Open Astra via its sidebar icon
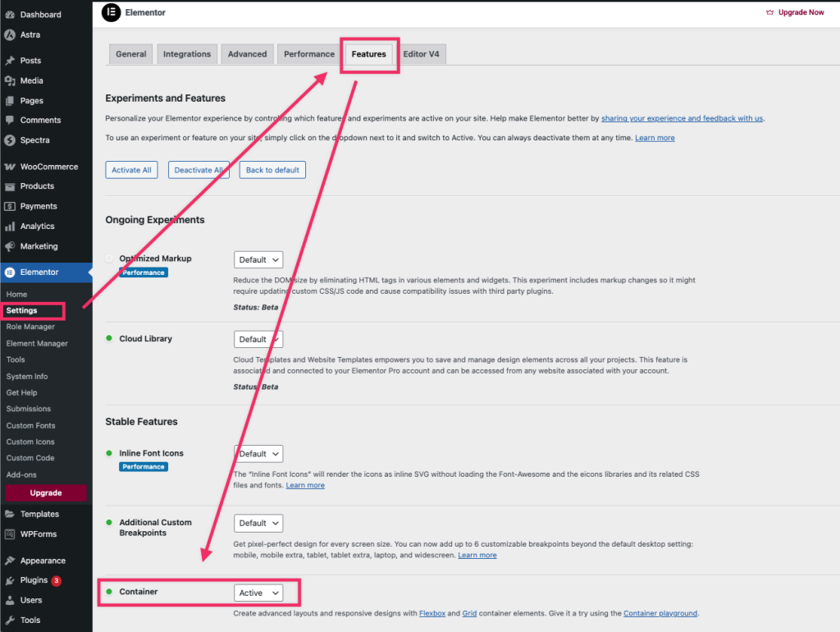Viewport: 840px width, 632px height. 10,35
